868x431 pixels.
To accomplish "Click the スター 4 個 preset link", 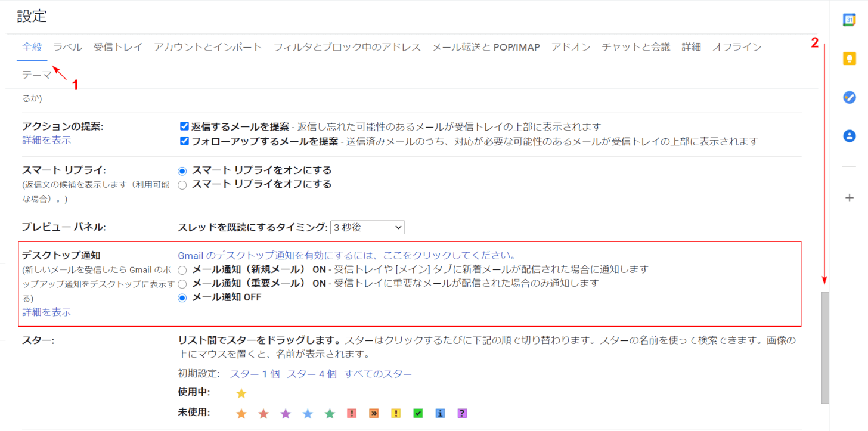I will [x=312, y=374].
